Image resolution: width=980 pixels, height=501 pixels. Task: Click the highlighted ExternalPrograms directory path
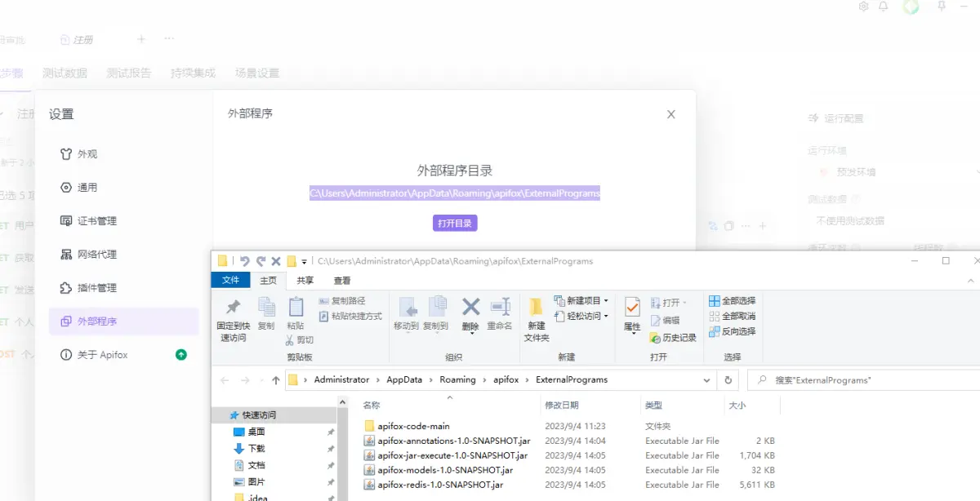click(x=455, y=193)
